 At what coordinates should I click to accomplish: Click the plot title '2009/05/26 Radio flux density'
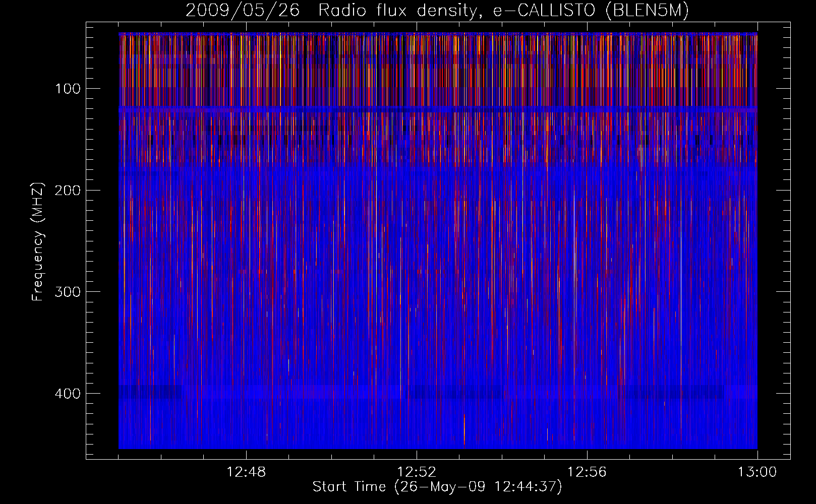point(437,11)
